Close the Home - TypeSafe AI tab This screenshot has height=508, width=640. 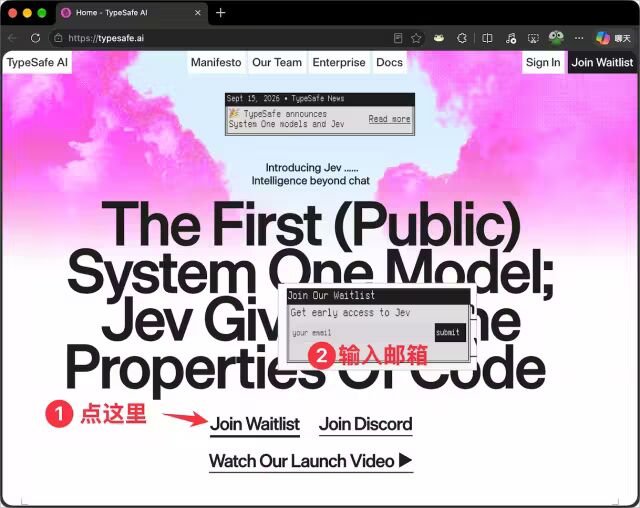[x=198, y=13]
